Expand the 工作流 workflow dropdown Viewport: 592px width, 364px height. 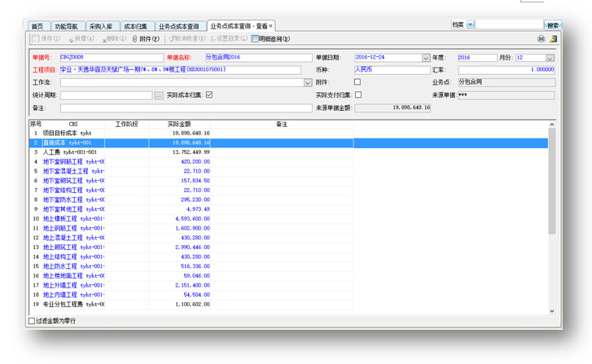pyautogui.click(x=308, y=83)
